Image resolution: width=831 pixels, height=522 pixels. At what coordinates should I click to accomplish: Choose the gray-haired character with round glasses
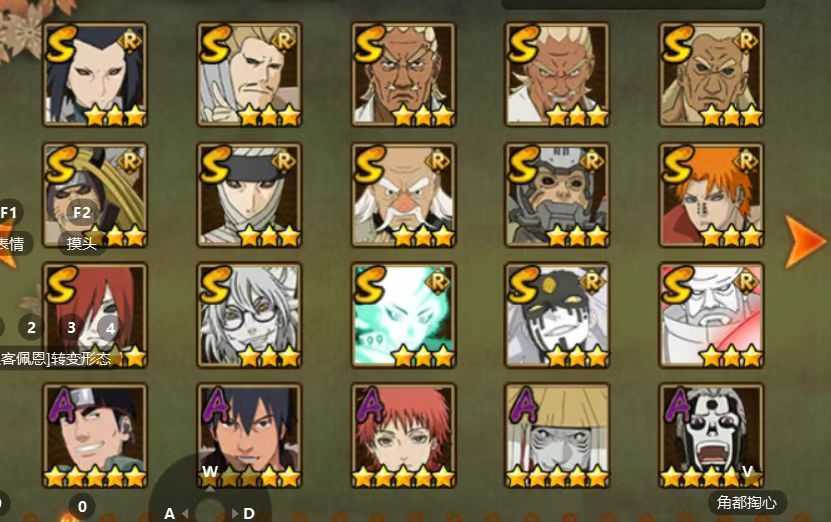[249, 315]
